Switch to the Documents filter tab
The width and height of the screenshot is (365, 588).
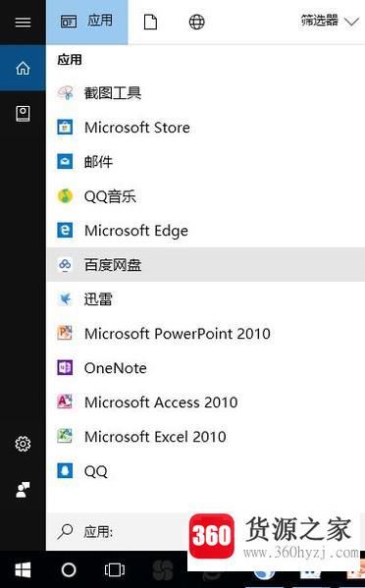(x=150, y=23)
